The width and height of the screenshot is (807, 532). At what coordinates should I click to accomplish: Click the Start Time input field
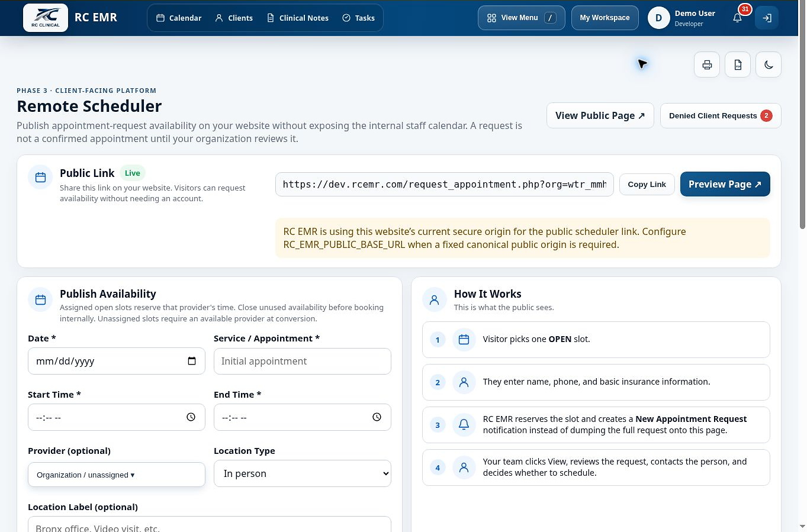point(117,417)
